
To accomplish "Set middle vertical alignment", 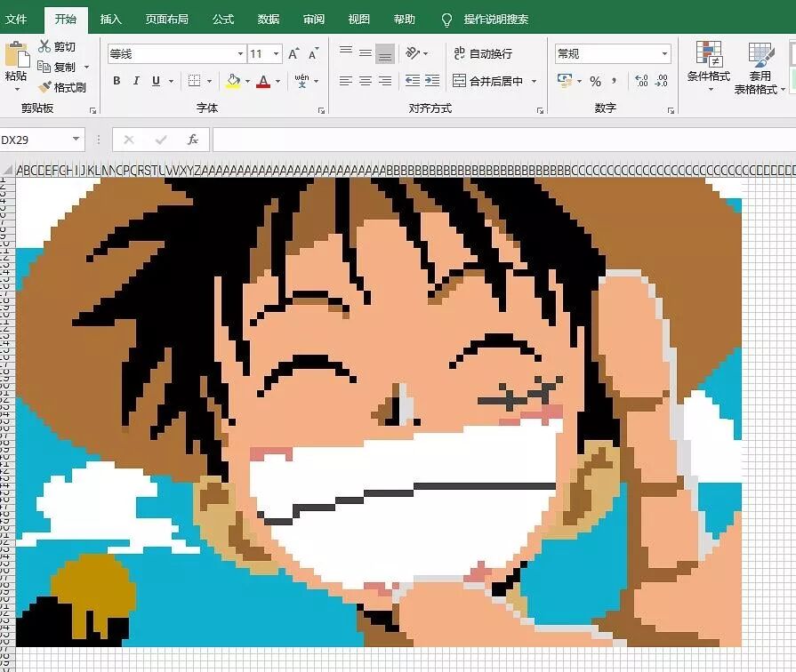I will click(365, 52).
